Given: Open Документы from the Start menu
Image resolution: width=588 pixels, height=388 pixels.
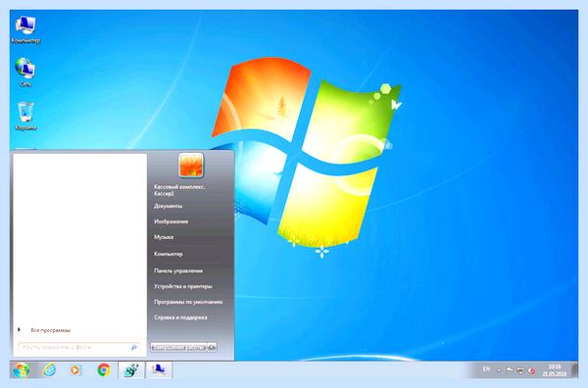Looking at the screenshot, I should [168, 206].
